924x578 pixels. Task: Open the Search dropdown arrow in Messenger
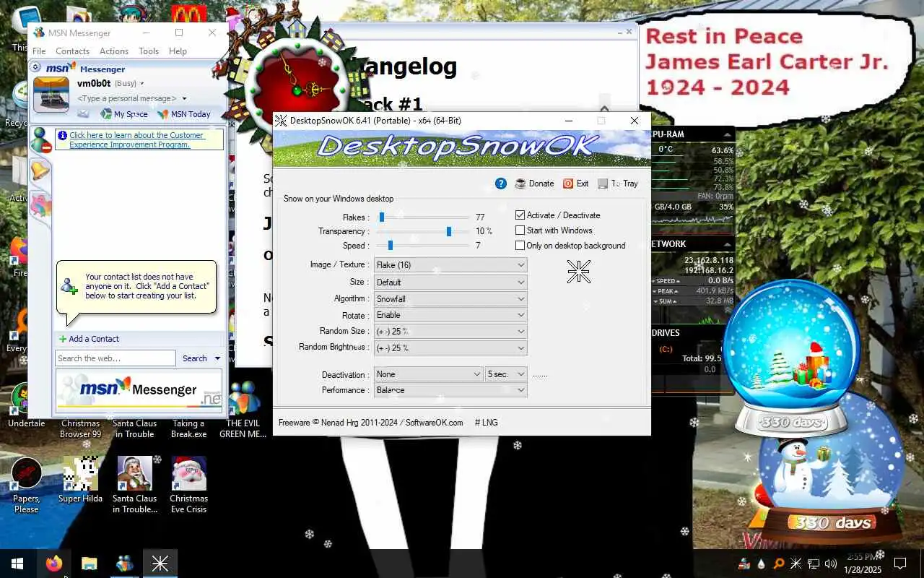pyautogui.click(x=217, y=358)
